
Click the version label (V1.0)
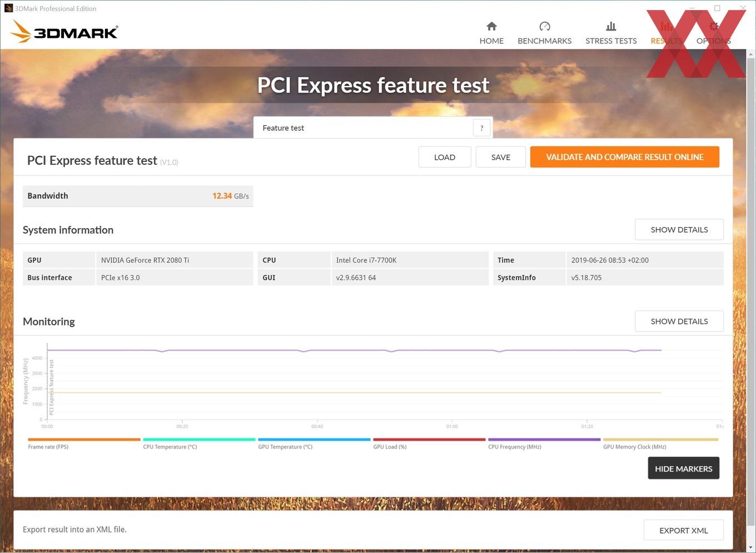(x=169, y=162)
